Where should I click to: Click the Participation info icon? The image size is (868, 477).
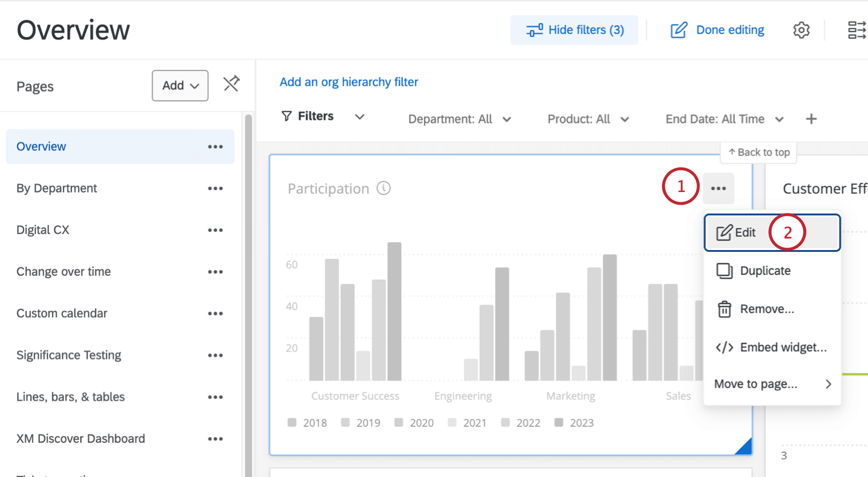(x=383, y=188)
